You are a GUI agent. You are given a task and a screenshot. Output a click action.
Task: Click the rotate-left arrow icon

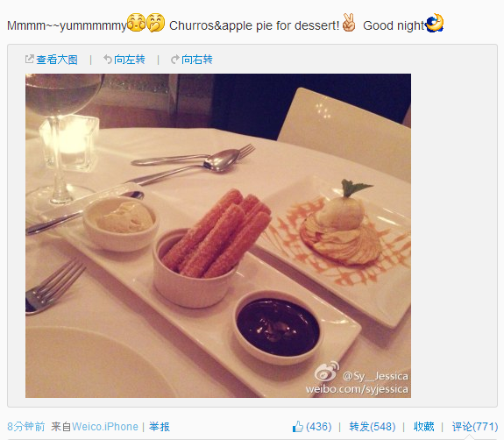tap(108, 59)
